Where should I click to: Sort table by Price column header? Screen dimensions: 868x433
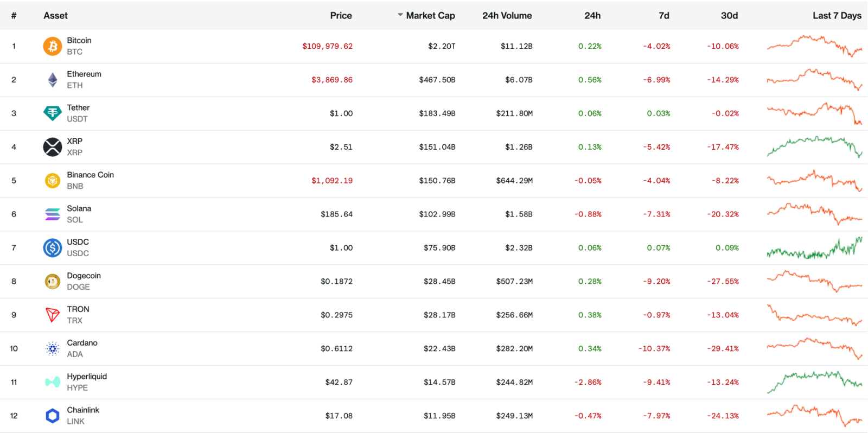[x=341, y=16]
